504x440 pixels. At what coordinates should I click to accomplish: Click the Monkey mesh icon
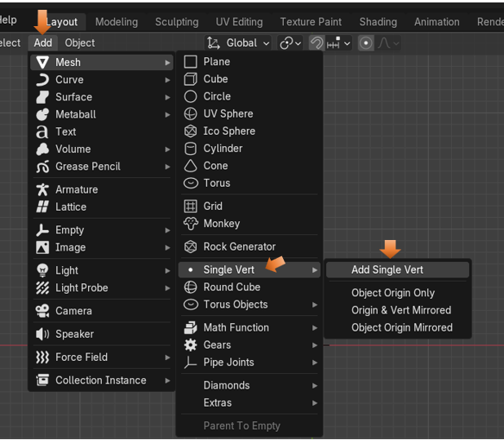pyautogui.click(x=191, y=224)
